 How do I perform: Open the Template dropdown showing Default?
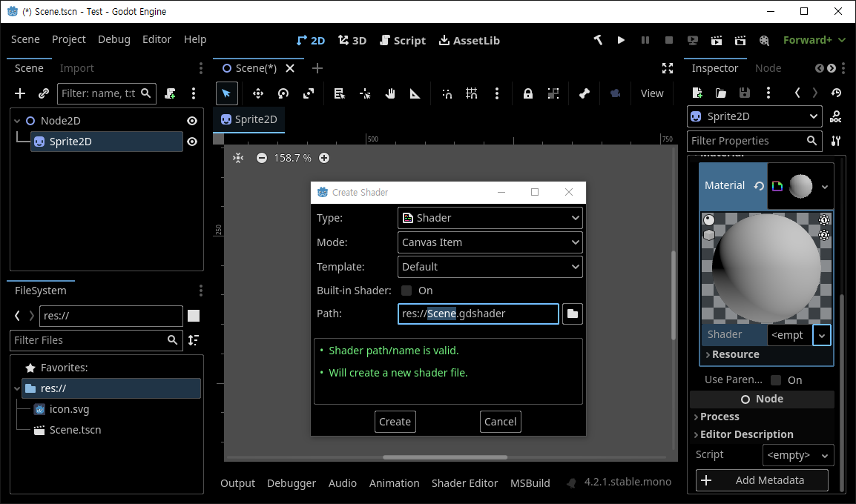(490, 267)
